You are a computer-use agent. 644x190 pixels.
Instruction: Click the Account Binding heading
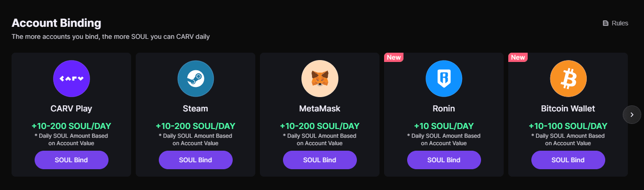pos(56,23)
